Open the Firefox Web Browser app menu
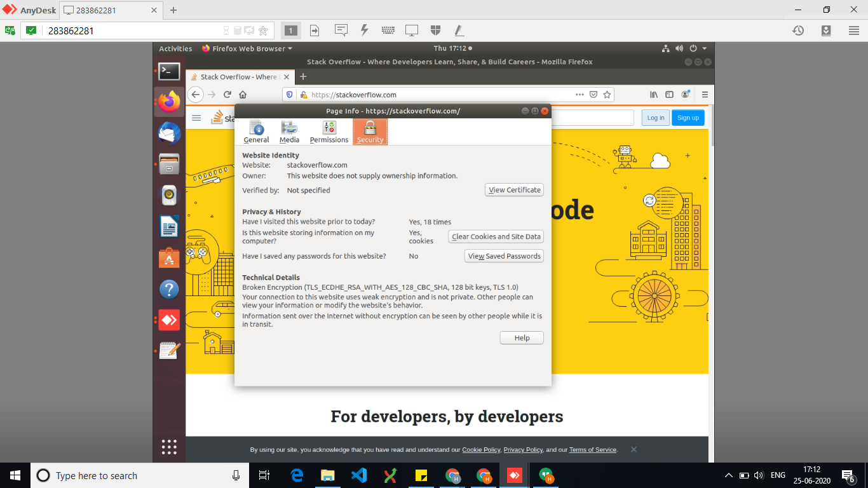Image resolution: width=868 pixels, height=488 pixels. point(247,48)
